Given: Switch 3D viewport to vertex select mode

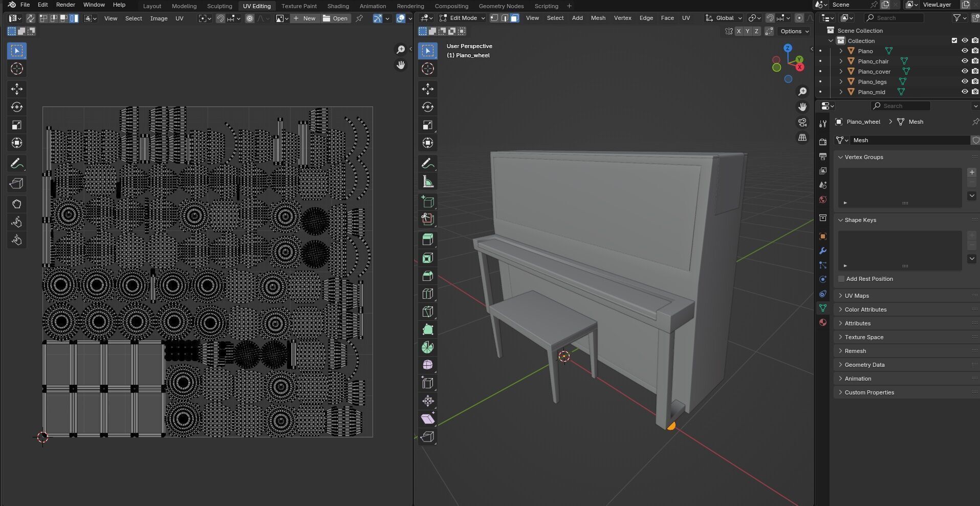Looking at the screenshot, I should click(x=494, y=18).
